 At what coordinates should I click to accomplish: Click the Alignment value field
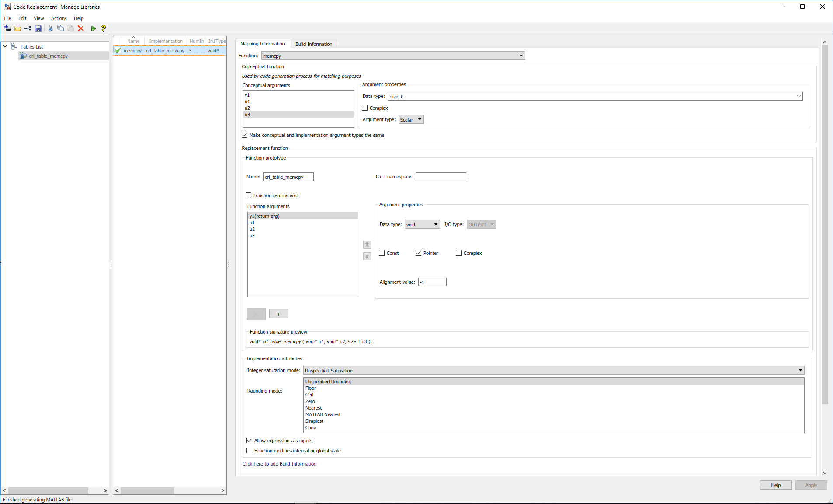432,282
